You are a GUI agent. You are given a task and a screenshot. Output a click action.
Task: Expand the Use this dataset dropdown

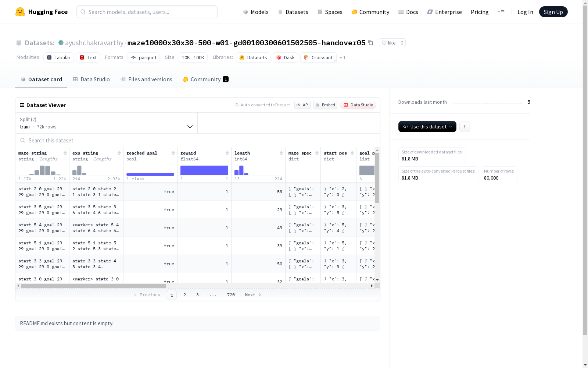click(x=427, y=127)
